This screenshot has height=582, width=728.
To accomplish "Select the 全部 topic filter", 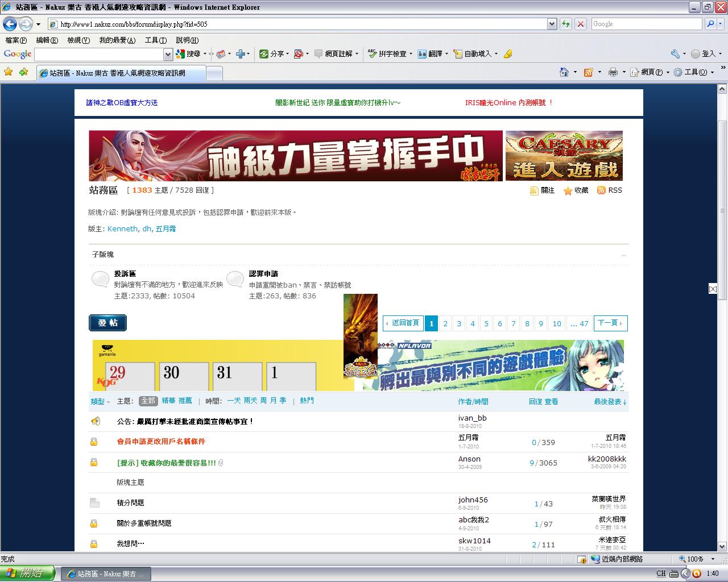I will click(148, 401).
